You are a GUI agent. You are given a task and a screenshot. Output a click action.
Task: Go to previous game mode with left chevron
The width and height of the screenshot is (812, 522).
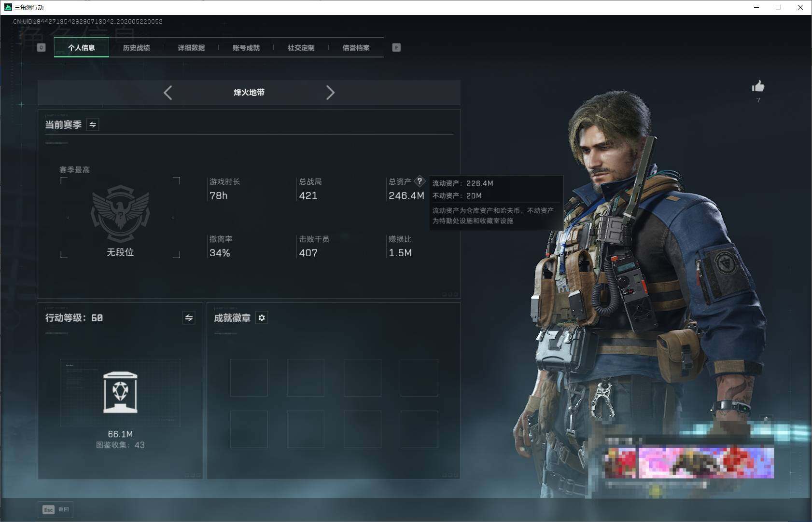point(168,93)
